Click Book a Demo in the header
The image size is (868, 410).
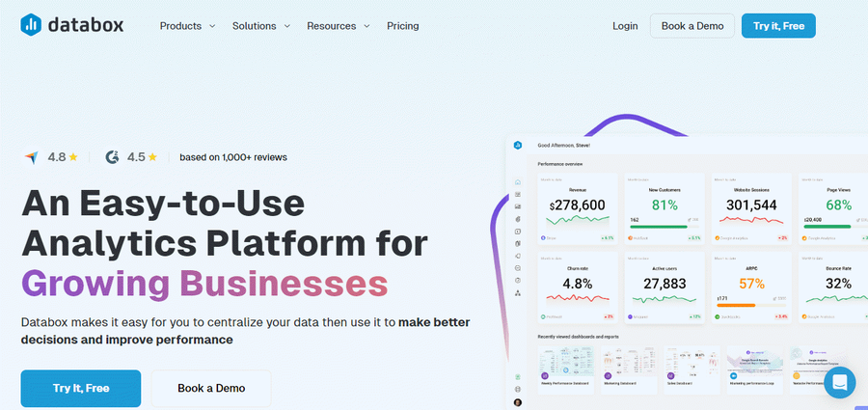point(692,26)
